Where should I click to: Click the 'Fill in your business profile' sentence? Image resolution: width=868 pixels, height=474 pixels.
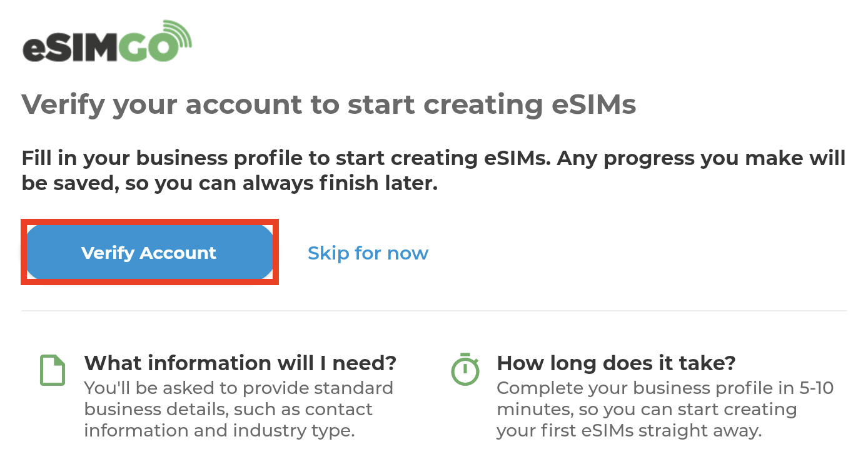(x=434, y=170)
